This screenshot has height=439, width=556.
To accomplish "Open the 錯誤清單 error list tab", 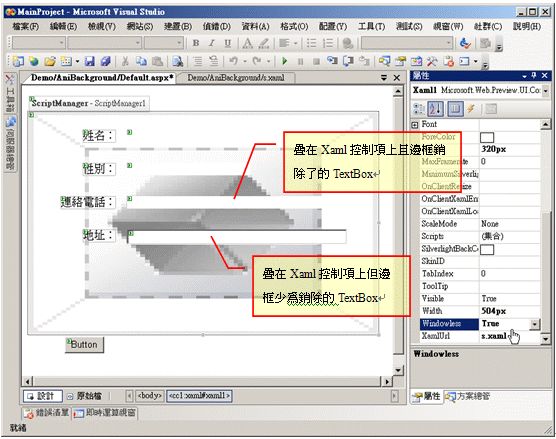I will 47,413.
